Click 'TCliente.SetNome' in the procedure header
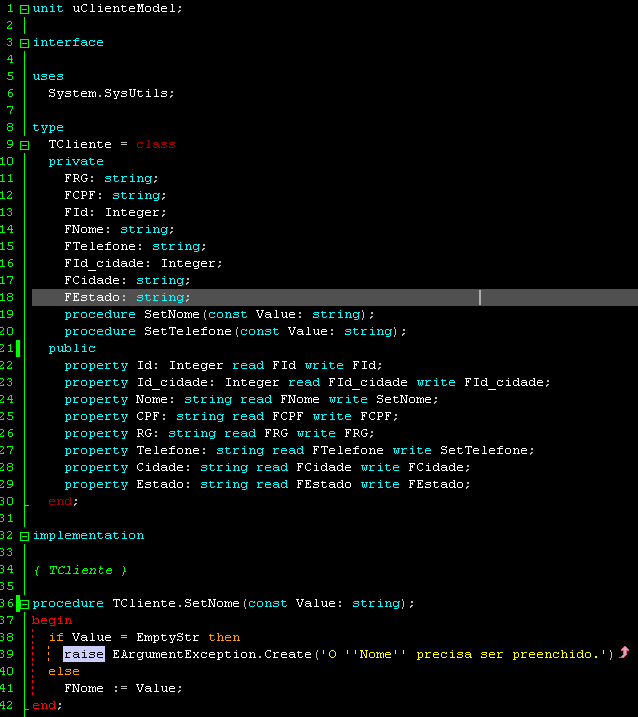This screenshot has width=638, height=717. click(x=176, y=604)
